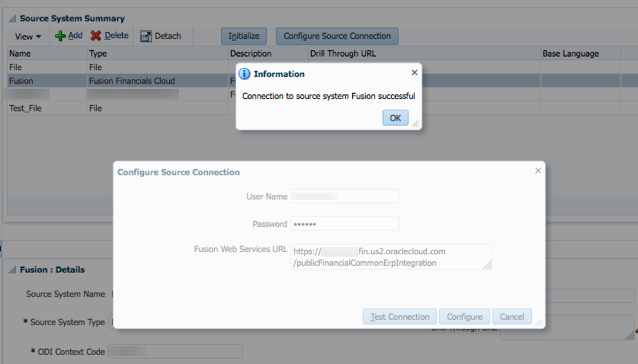Click the red Delete X icon
This screenshot has height=364, width=638.
(x=95, y=36)
